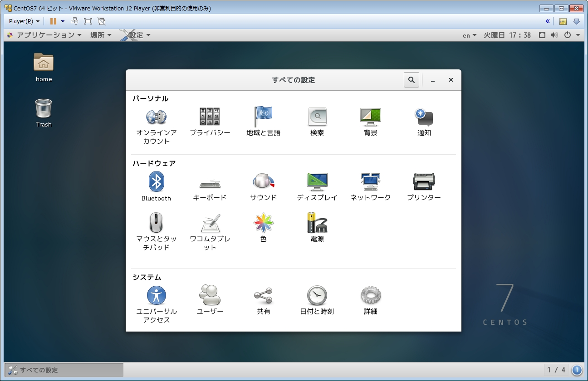Click the search button in settings header
This screenshot has height=381, width=588.
[411, 80]
